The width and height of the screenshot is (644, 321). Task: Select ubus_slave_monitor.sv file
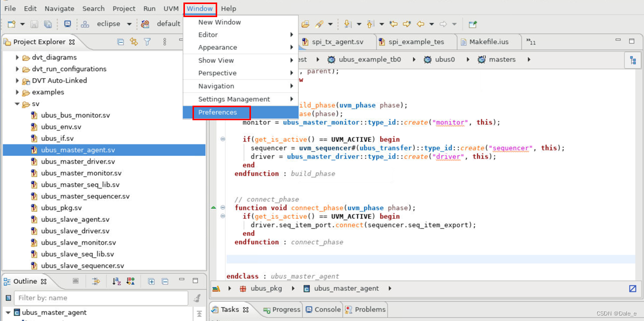pos(79,243)
